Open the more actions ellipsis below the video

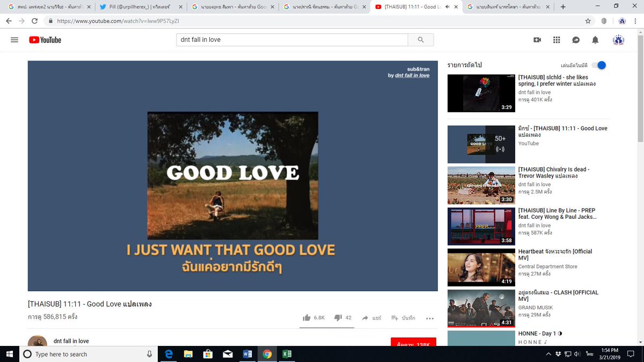pyautogui.click(x=429, y=318)
